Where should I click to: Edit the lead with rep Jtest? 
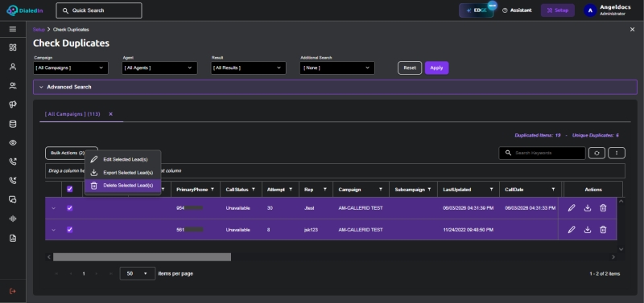[x=572, y=208]
